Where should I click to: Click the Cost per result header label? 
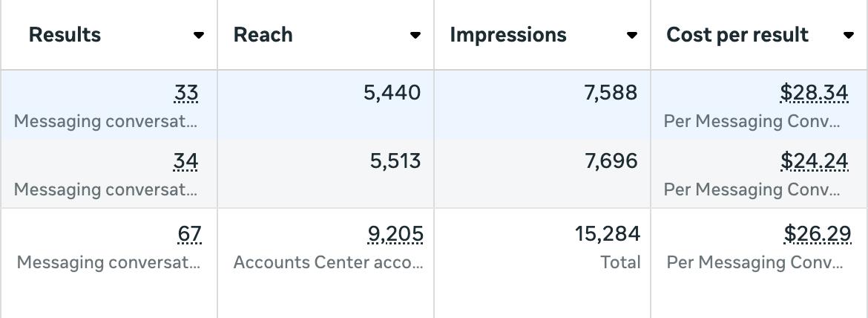point(737,35)
